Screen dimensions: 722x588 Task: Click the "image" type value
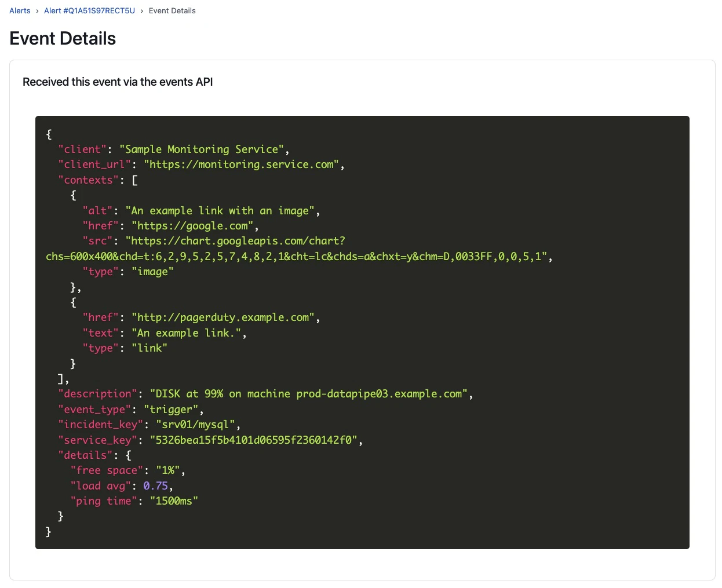tap(152, 272)
